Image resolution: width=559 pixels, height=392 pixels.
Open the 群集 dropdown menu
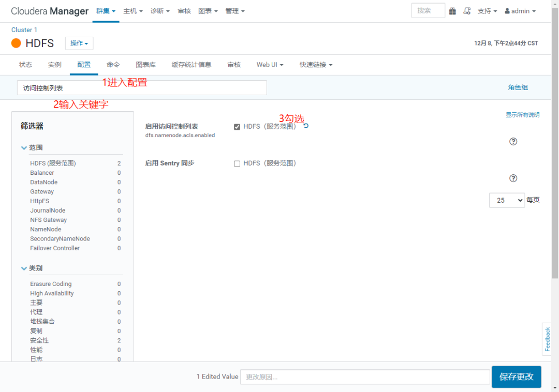click(x=106, y=11)
